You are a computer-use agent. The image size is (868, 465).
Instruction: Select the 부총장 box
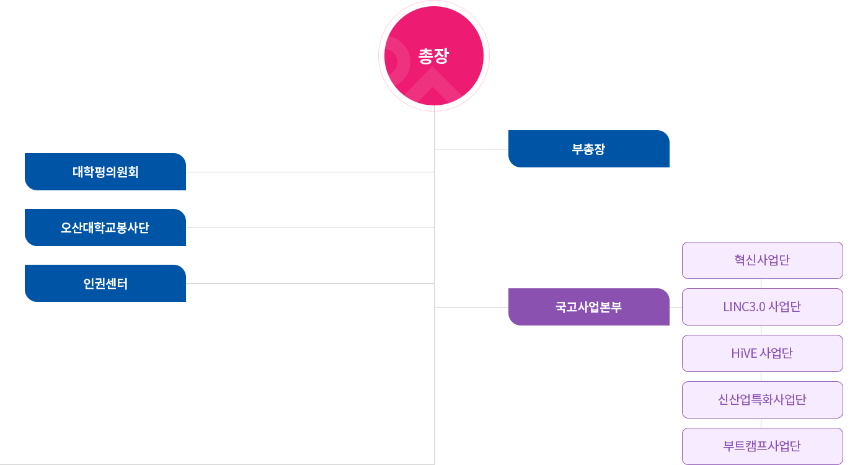tap(589, 149)
